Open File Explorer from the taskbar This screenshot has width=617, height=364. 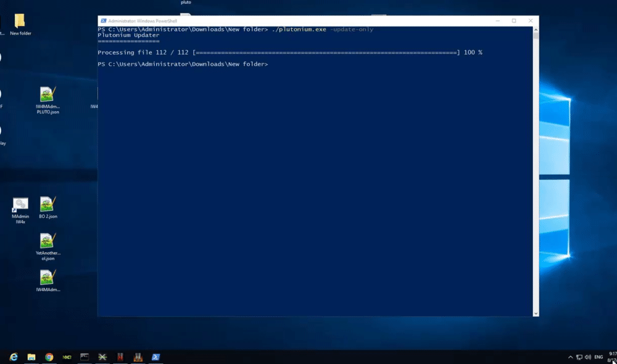31,357
